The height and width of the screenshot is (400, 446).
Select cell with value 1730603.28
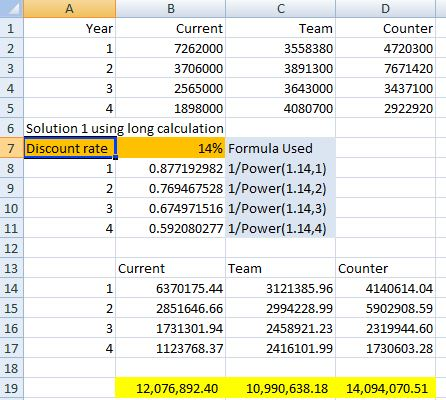(386, 348)
